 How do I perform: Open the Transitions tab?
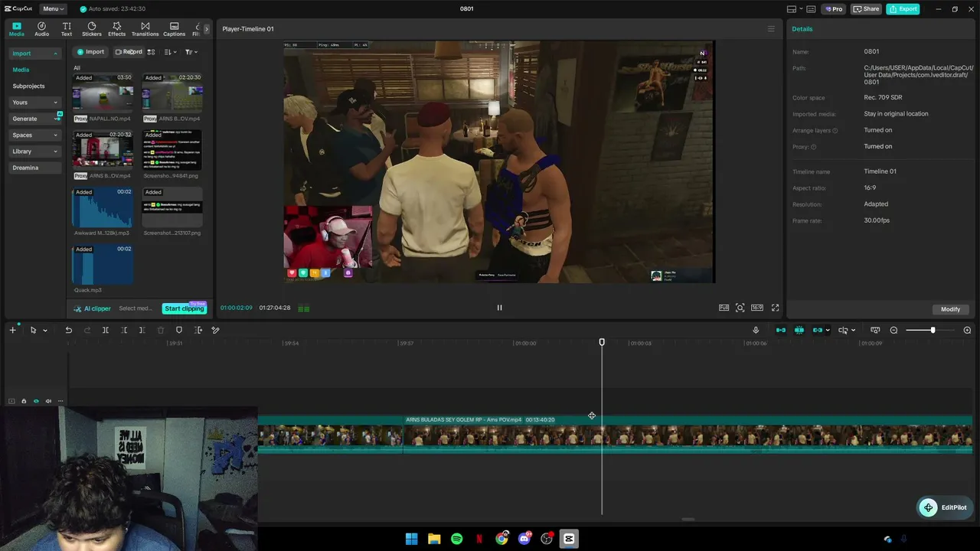click(x=145, y=29)
